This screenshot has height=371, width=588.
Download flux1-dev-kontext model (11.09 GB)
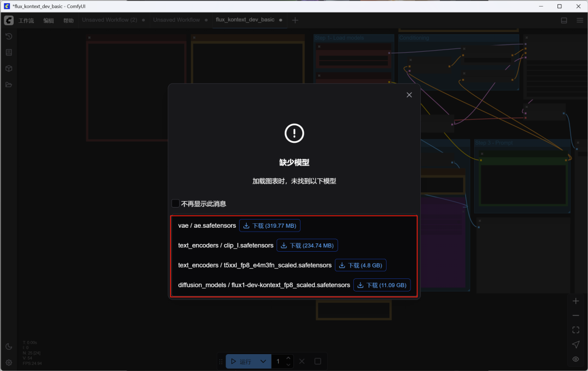tap(382, 285)
